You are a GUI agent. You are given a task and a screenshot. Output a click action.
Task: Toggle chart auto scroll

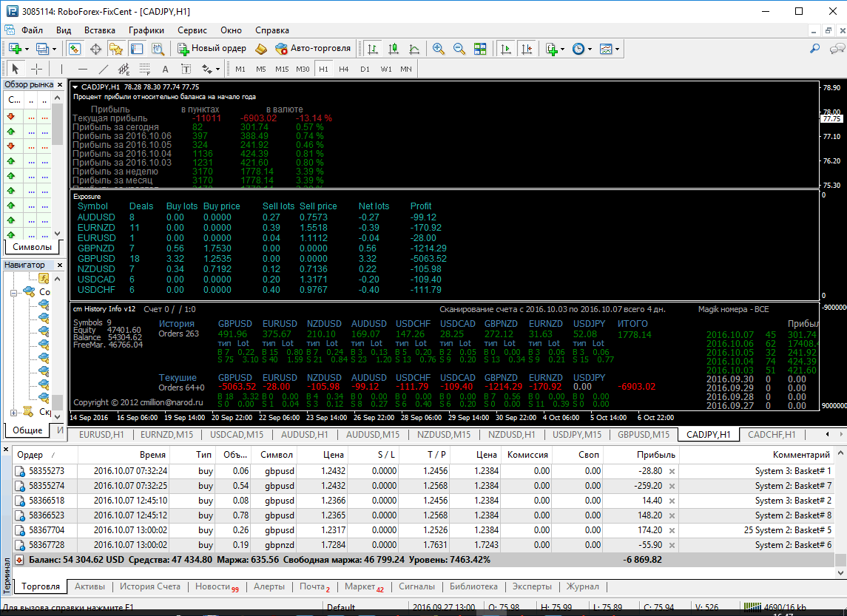(x=506, y=48)
